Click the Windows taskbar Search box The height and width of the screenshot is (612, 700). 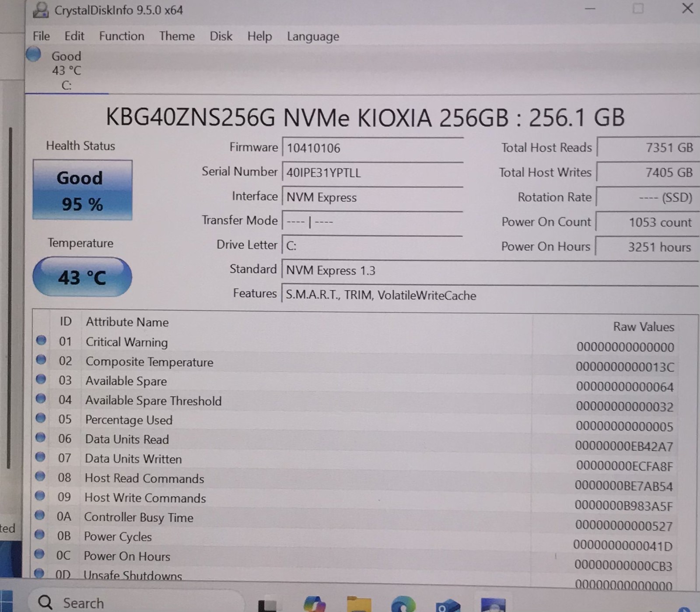(136, 602)
